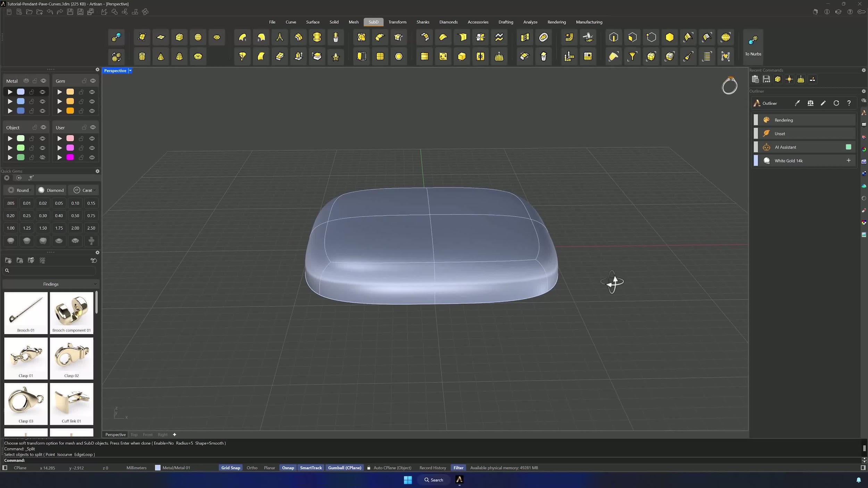This screenshot has width=868, height=488.
Task: Click the hammer sculpt tool icon
Action: pyautogui.click(x=588, y=37)
